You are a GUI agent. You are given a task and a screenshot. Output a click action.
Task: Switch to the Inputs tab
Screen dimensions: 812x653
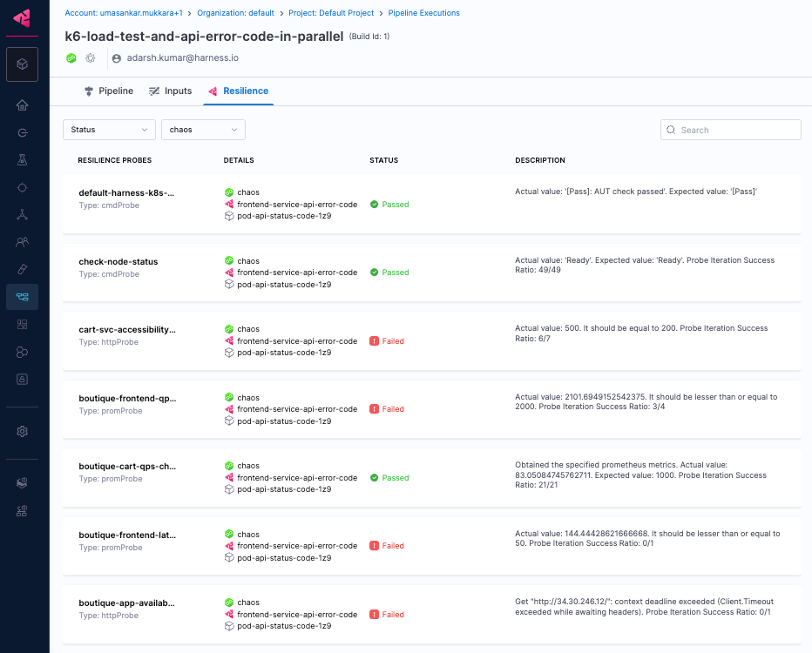(171, 91)
